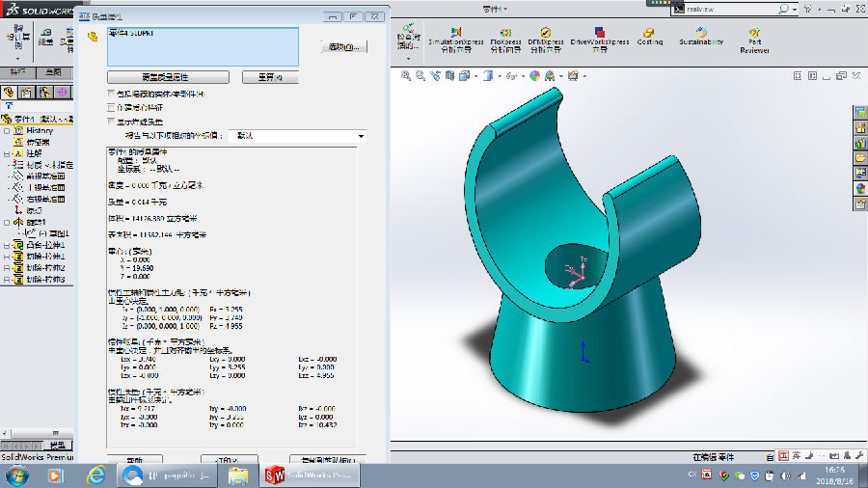Screen dimensions: 868x488
Task: Enable include hidden bodies/components checkbox
Action: pos(111,94)
